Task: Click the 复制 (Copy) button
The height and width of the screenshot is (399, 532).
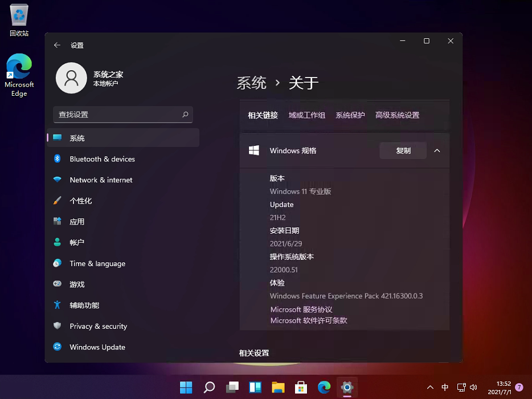Action: pos(403,150)
